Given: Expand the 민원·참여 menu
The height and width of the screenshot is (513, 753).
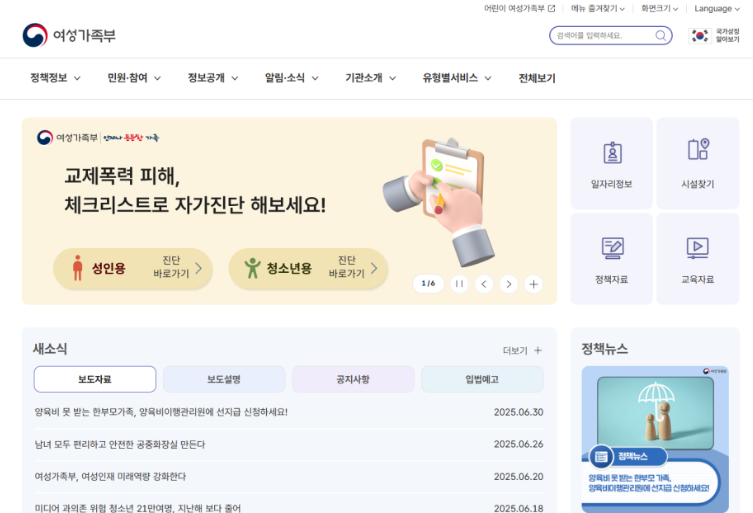Looking at the screenshot, I should click(x=134, y=78).
